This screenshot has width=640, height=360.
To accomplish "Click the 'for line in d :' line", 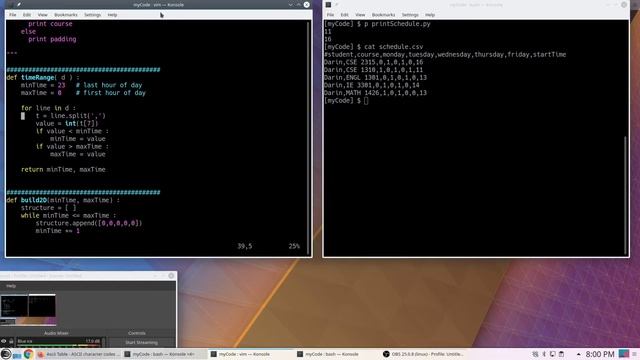I will (48, 108).
